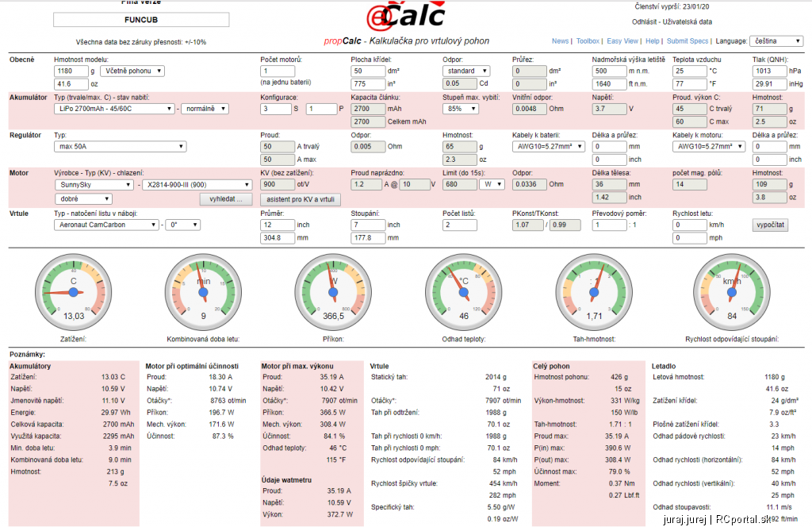Viewport: 812px width, 527px height.
Task: Click the 'počet mag. pólů' field
Action: pos(690,184)
